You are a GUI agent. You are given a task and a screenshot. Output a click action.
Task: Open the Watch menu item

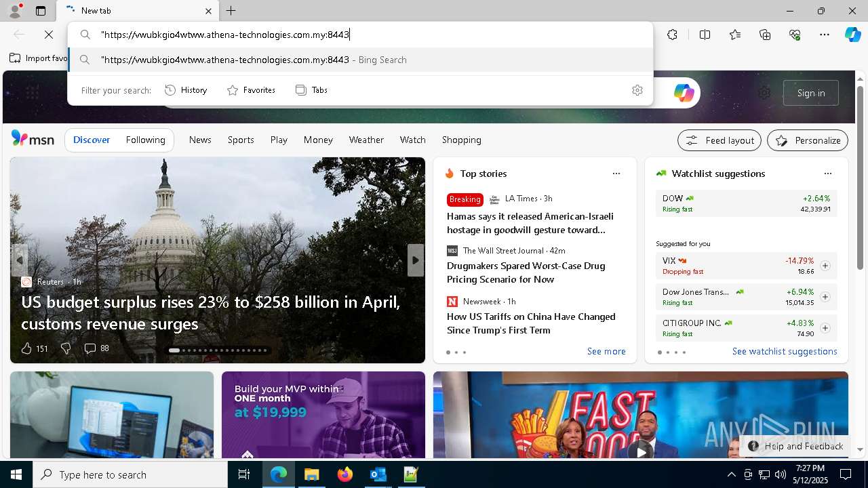(x=412, y=140)
